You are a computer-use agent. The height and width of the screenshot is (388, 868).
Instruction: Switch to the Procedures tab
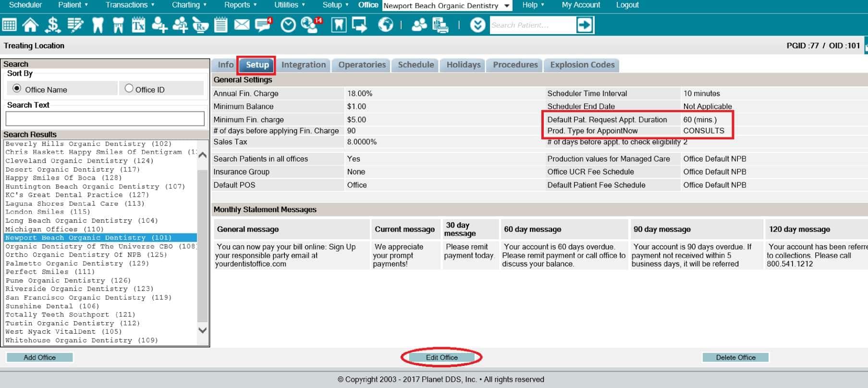click(x=515, y=65)
